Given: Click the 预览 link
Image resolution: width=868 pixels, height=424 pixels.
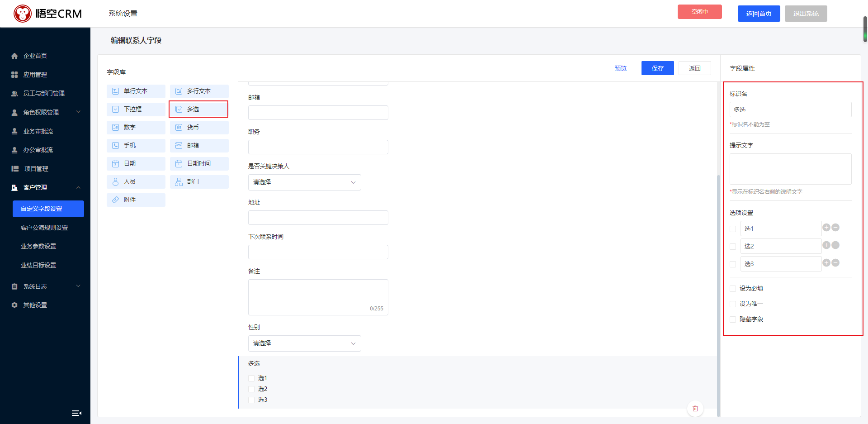Looking at the screenshot, I should click(620, 68).
